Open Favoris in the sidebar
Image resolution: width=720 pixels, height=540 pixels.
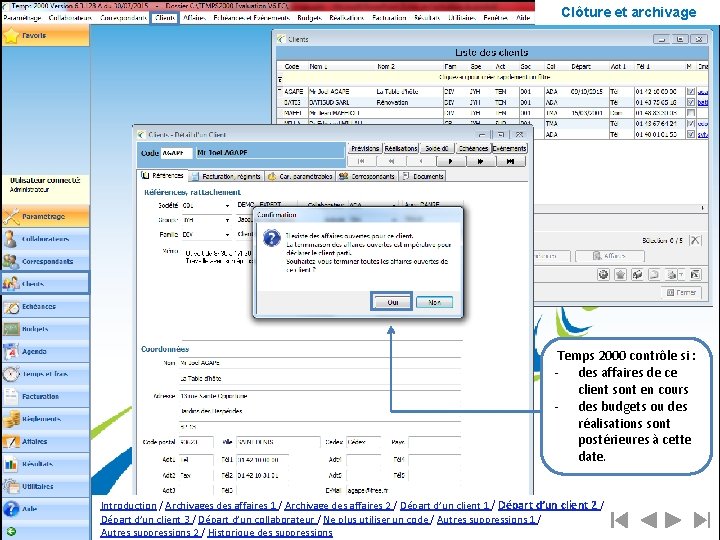click(x=45, y=35)
